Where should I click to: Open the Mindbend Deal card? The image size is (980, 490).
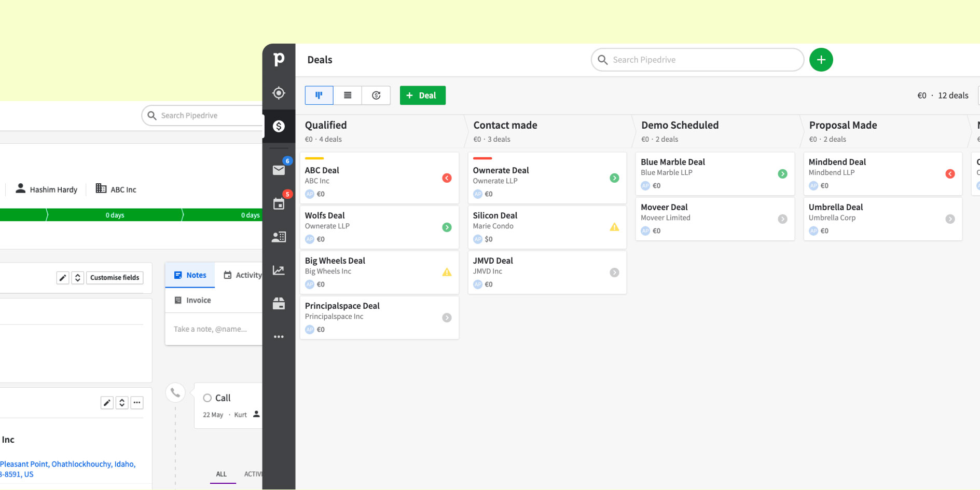click(883, 174)
